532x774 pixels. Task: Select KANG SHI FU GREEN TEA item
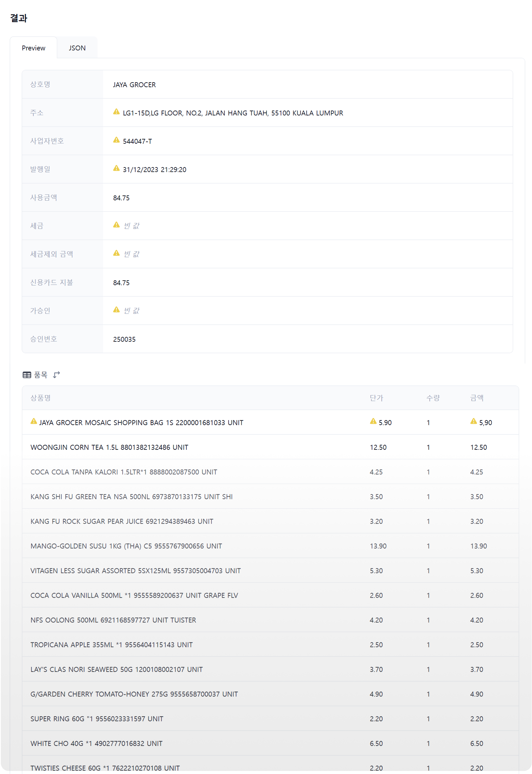coord(132,497)
